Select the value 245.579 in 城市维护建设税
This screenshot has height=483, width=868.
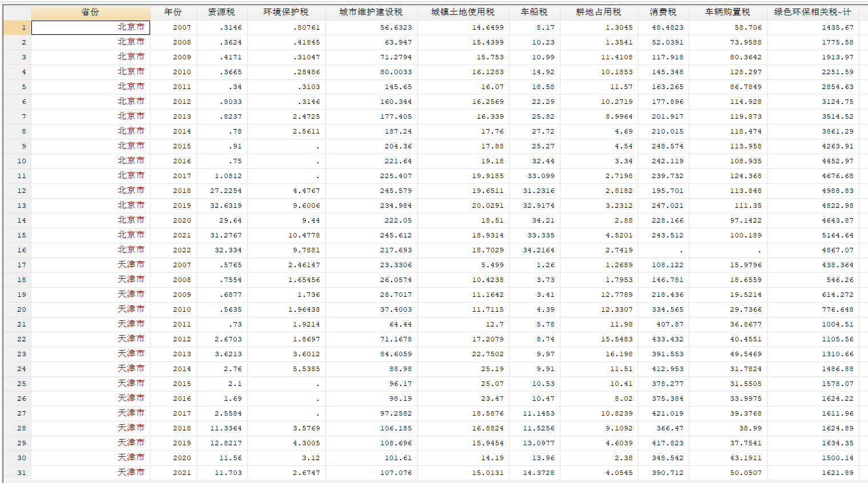point(371,191)
